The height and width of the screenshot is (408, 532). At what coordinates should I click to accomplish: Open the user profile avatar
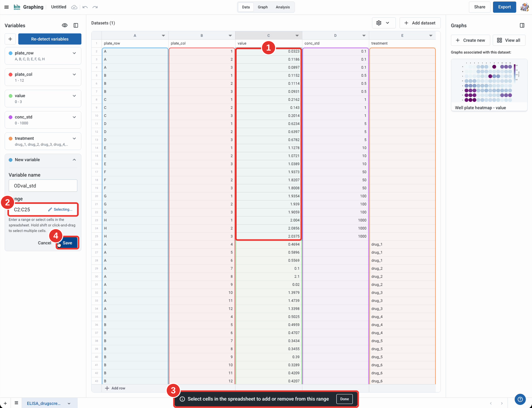point(525,7)
